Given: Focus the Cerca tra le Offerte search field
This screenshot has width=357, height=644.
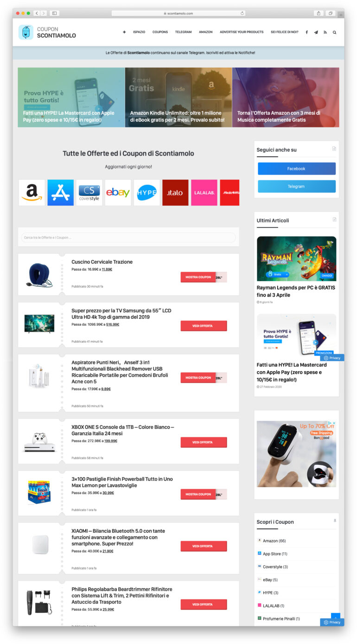Looking at the screenshot, I should pos(128,238).
